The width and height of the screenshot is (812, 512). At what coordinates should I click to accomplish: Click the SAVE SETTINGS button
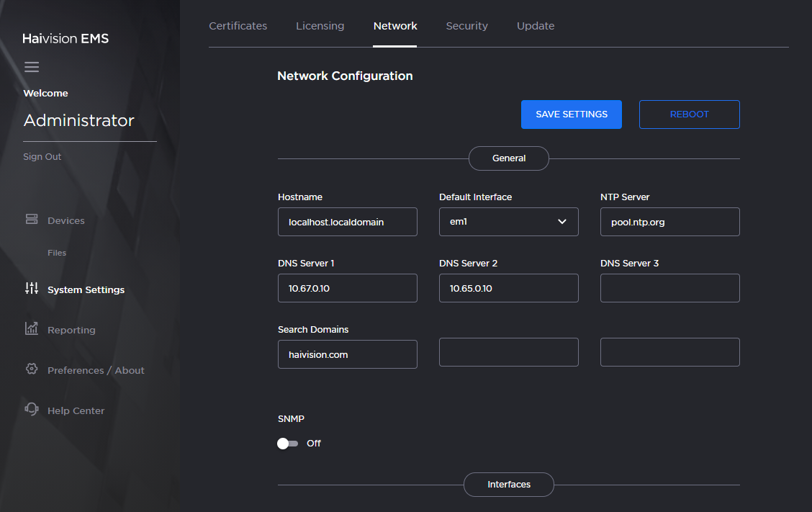tap(571, 114)
